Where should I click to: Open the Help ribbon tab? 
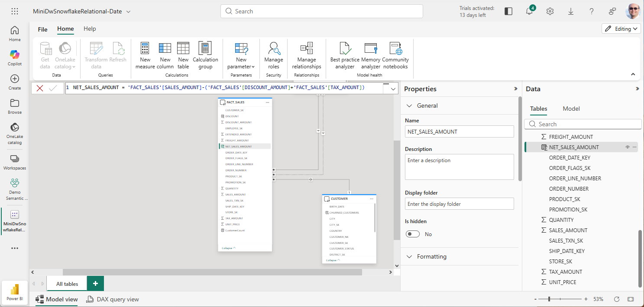(x=90, y=29)
